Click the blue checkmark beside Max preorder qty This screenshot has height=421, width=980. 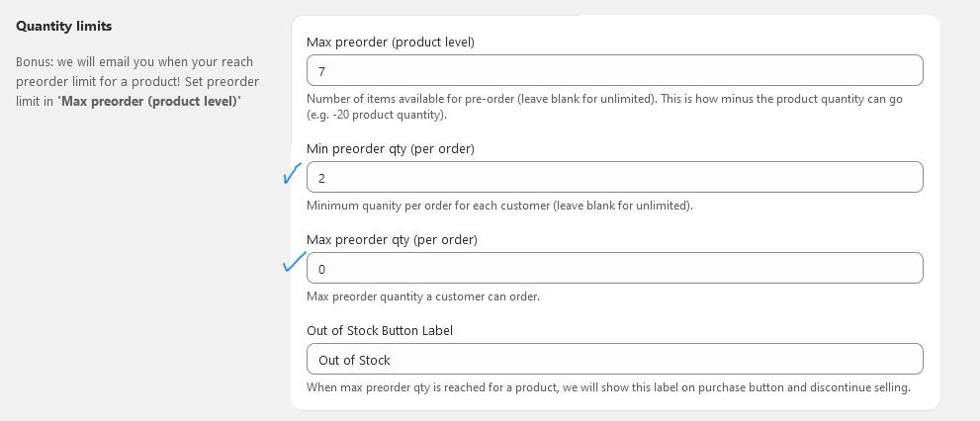coord(293,262)
